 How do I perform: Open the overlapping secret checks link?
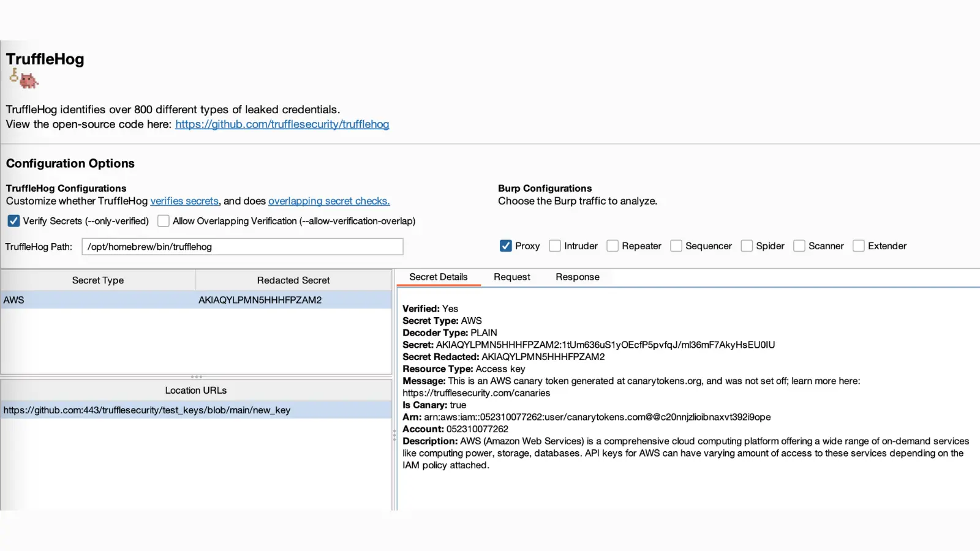[329, 201]
